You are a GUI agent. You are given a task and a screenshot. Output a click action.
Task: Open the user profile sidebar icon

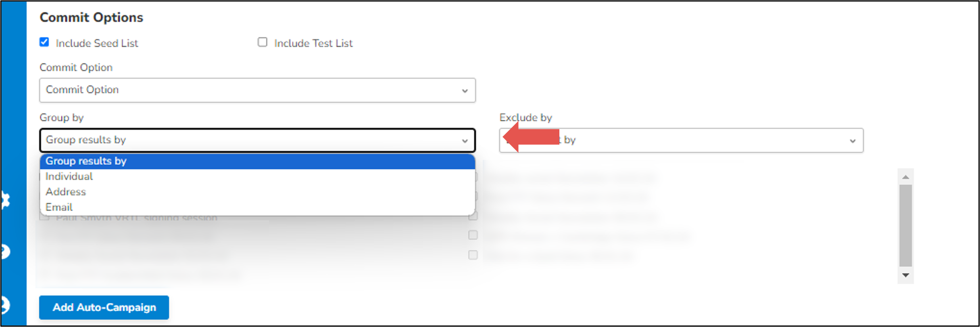pyautogui.click(x=5, y=305)
